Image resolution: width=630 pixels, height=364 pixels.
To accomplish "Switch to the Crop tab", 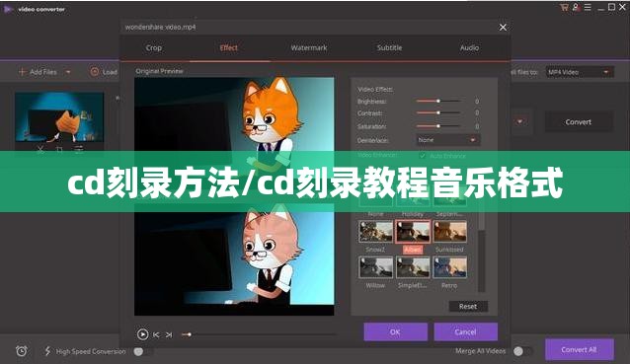I will click(x=153, y=47).
